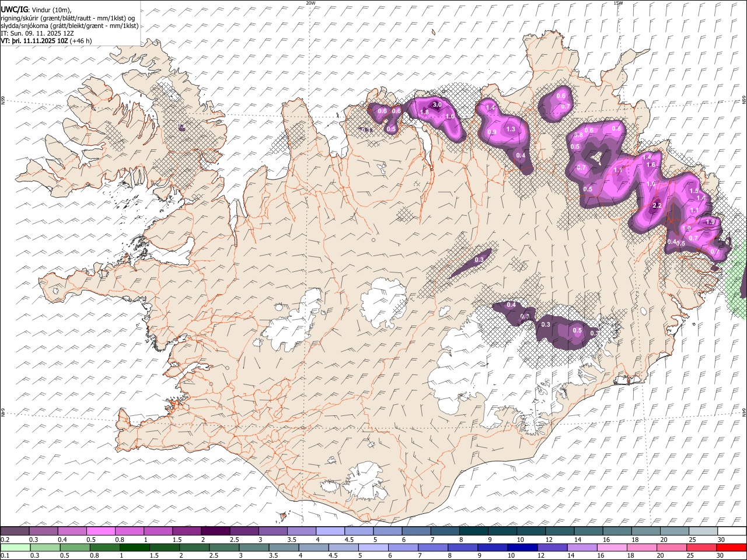
Task: Click the white upper legend swatch labeled 30
Action: point(732,531)
